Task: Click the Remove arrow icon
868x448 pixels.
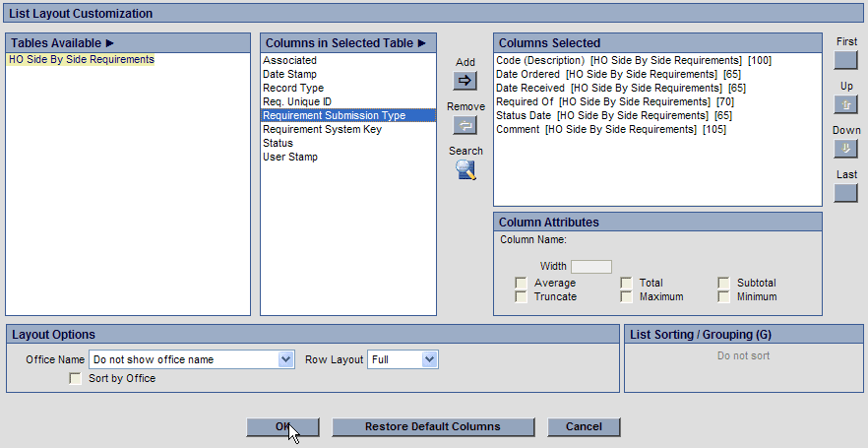Action: click(x=465, y=125)
